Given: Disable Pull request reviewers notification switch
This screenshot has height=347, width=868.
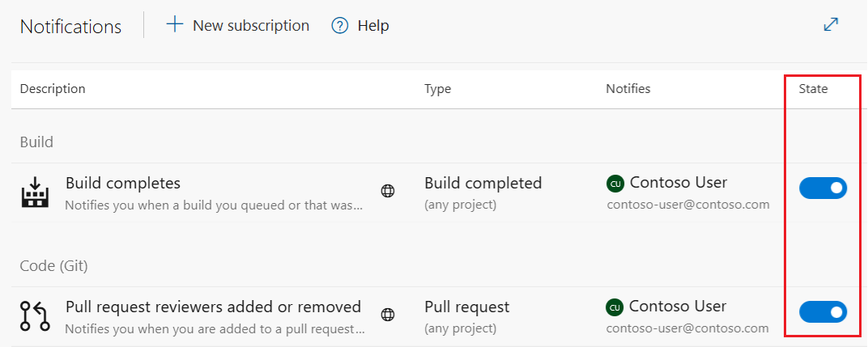Looking at the screenshot, I should tap(823, 312).
